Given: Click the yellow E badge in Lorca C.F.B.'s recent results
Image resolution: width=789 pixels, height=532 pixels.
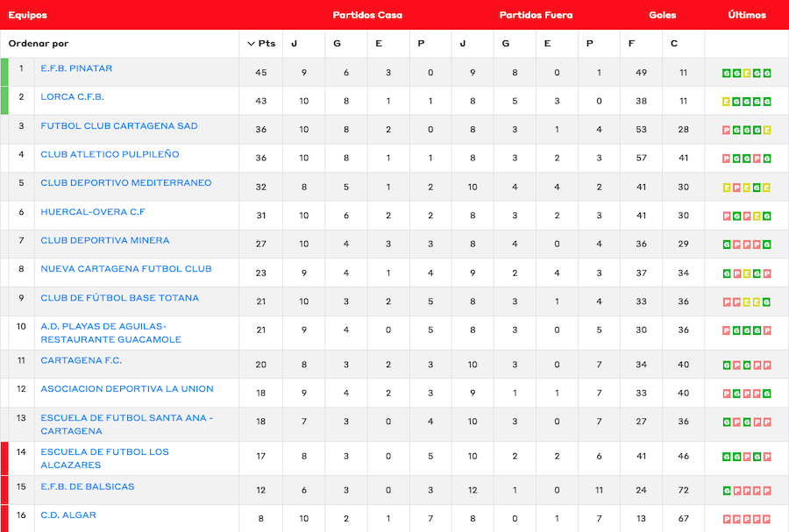Looking at the screenshot, I should click(726, 102).
